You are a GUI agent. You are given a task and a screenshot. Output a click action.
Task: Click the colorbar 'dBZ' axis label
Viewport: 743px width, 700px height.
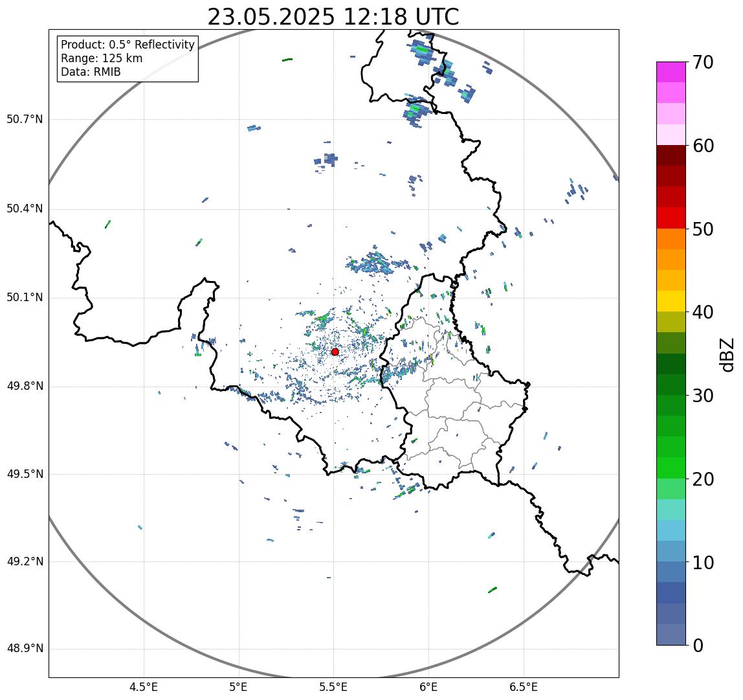tap(727, 354)
